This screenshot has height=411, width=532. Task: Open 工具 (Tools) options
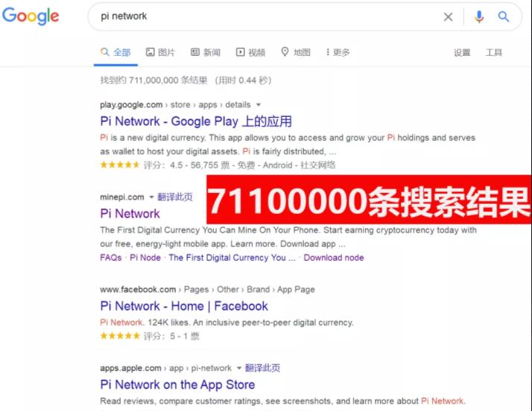[494, 53]
